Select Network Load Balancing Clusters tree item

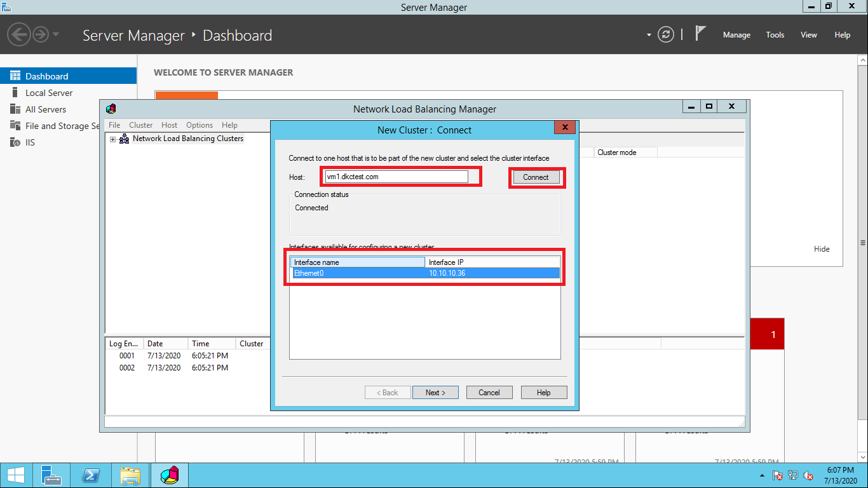pyautogui.click(x=188, y=139)
